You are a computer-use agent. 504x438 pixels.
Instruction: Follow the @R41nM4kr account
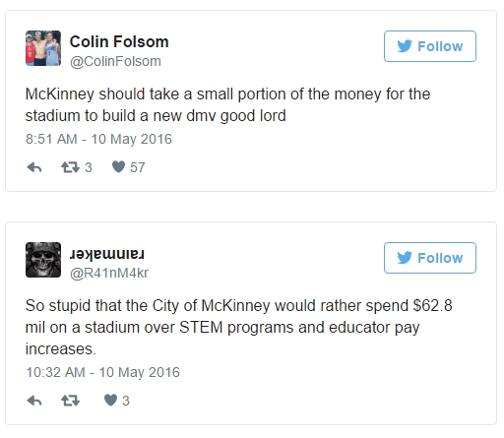[430, 258]
